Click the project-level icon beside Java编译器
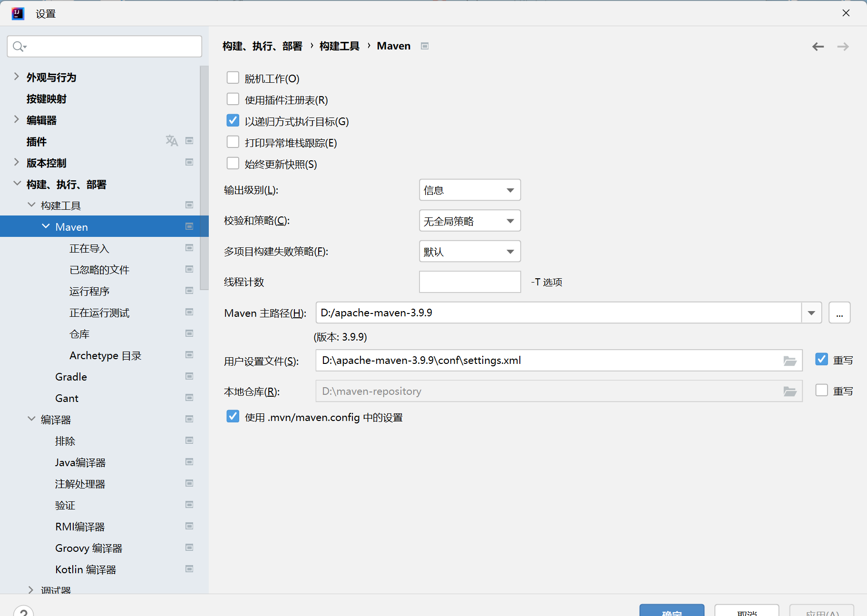The width and height of the screenshot is (867, 616). [189, 462]
